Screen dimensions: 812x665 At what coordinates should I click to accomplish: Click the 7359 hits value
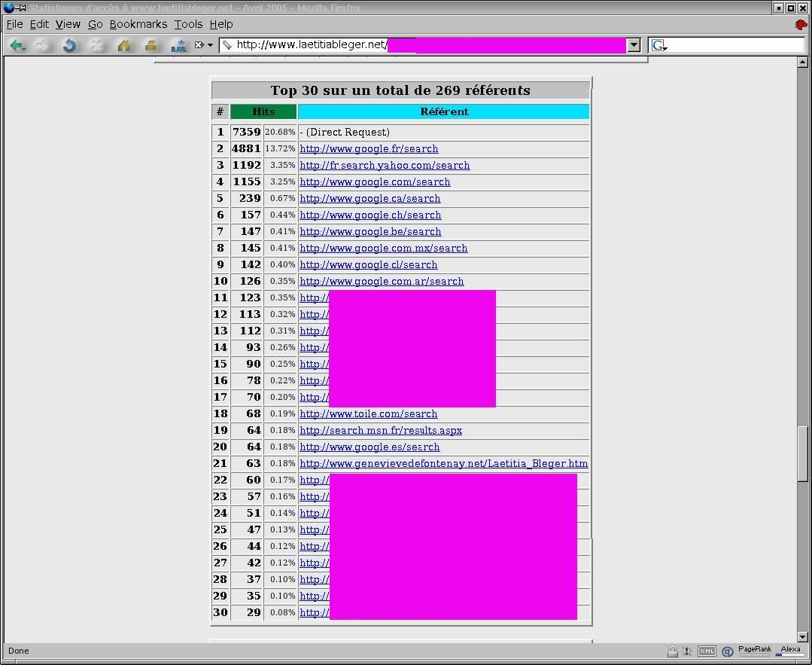click(247, 132)
